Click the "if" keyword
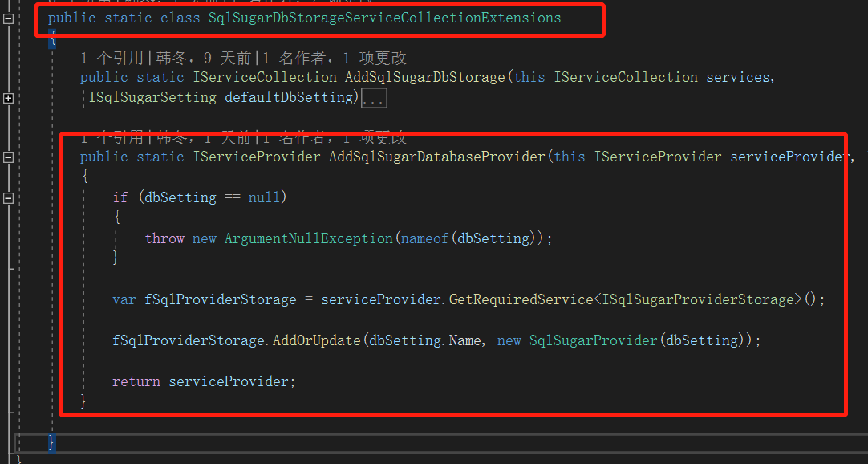This screenshot has height=464, width=868. click(x=120, y=197)
